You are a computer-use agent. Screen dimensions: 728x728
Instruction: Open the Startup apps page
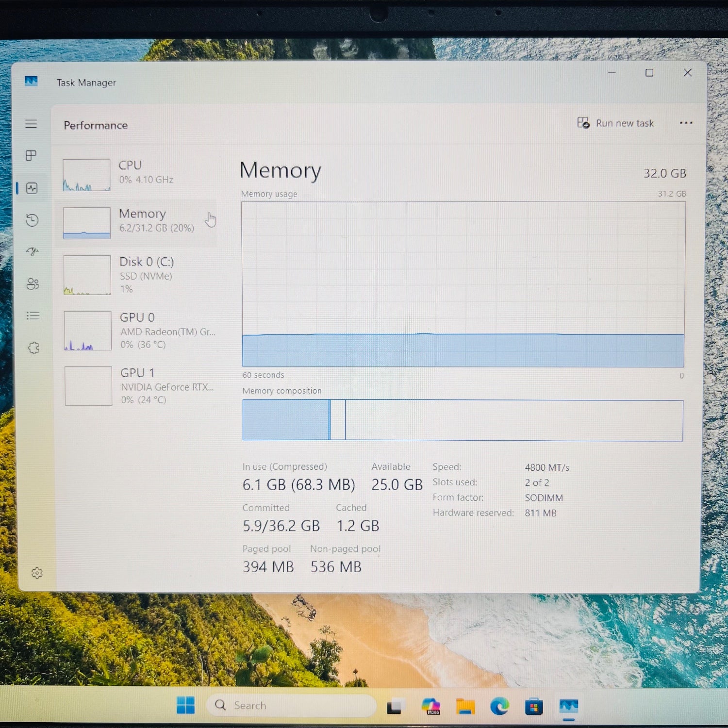(x=33, y=251)
